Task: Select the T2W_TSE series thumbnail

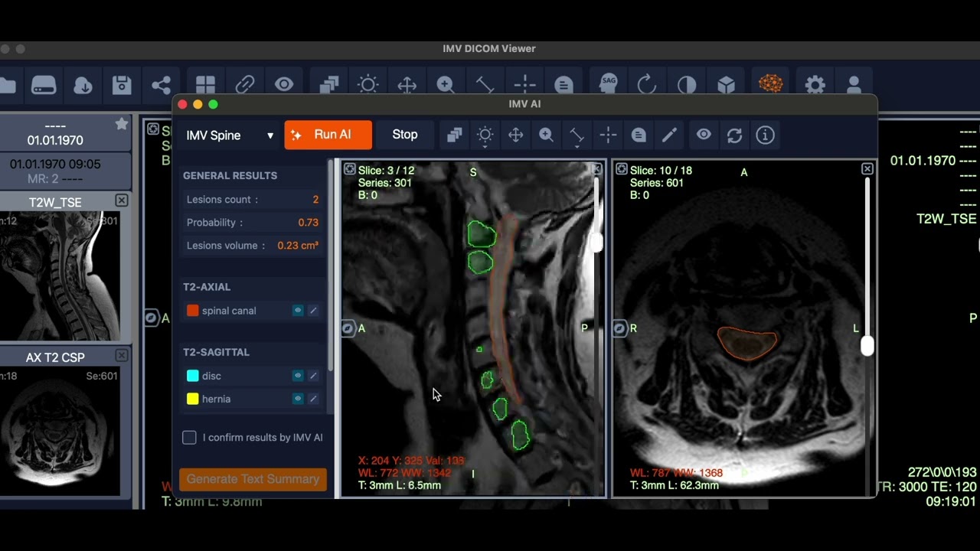Action: click(x=60, y=275)
